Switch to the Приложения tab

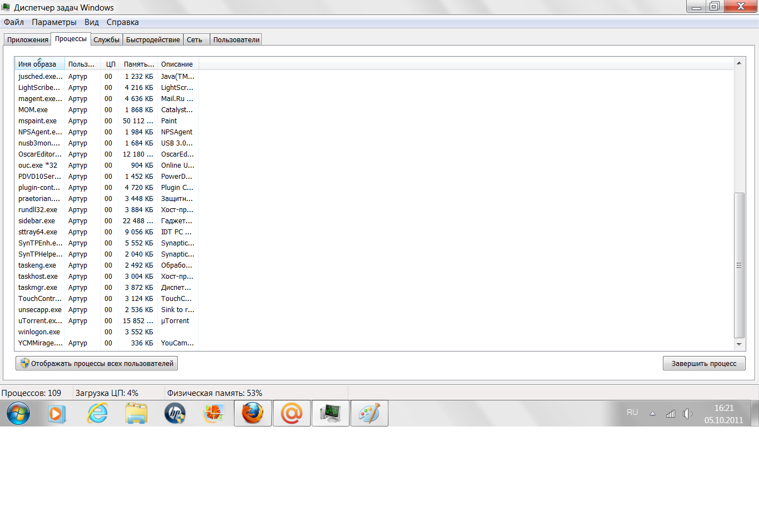click(x=28, y=40)
